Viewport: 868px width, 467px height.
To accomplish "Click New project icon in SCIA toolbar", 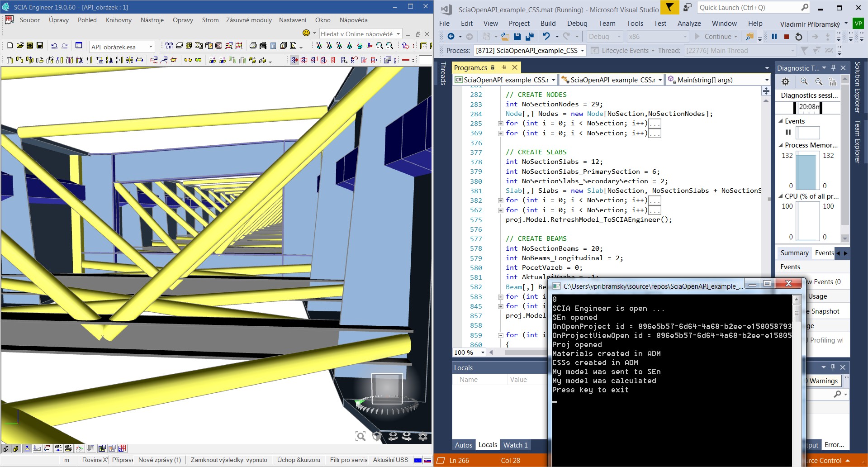I will tap(10, 46).
